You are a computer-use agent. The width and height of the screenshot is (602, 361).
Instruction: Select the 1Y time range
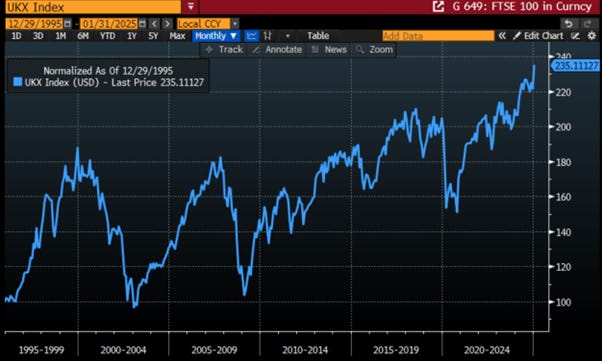(x=132, y=36)
